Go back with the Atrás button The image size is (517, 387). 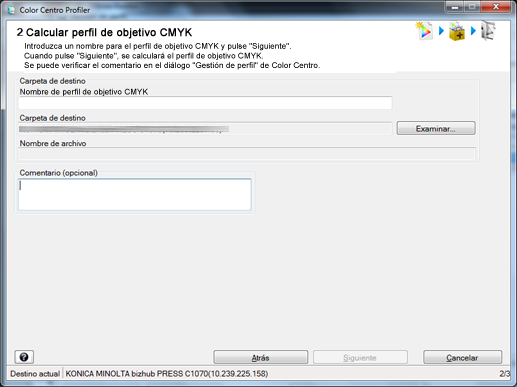click(261, 357)
